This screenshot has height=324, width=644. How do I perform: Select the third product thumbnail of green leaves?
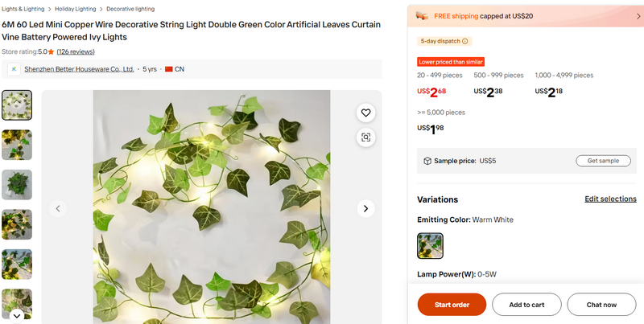coord(17,185)
